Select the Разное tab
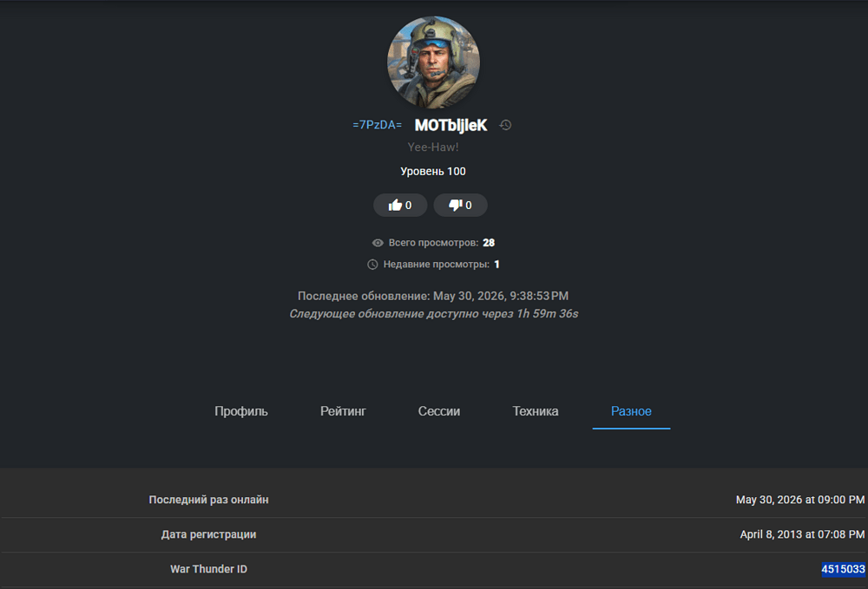Viewport: 868px width, 589px height. pyautogui.click(x=631, y=411)
